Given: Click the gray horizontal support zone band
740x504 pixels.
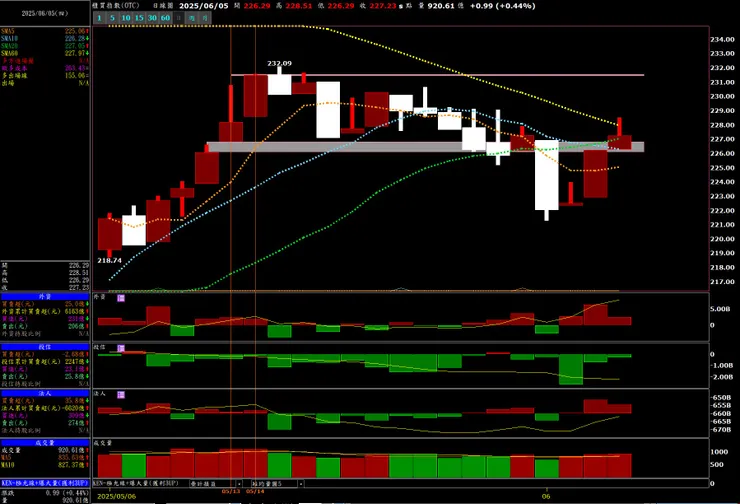Looking at the screenshot, I should (425, 147).
